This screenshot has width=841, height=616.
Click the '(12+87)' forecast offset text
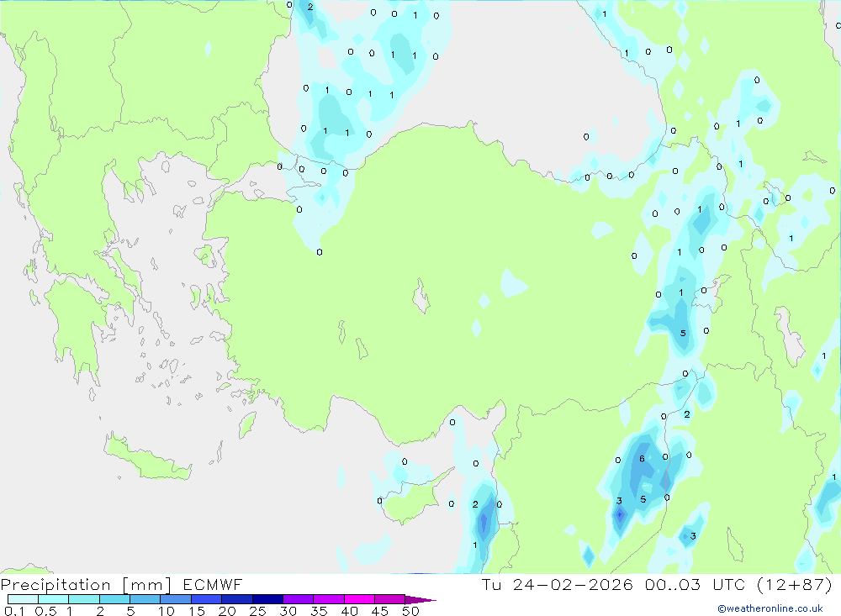pyautogui.click(x=795, y=584)
